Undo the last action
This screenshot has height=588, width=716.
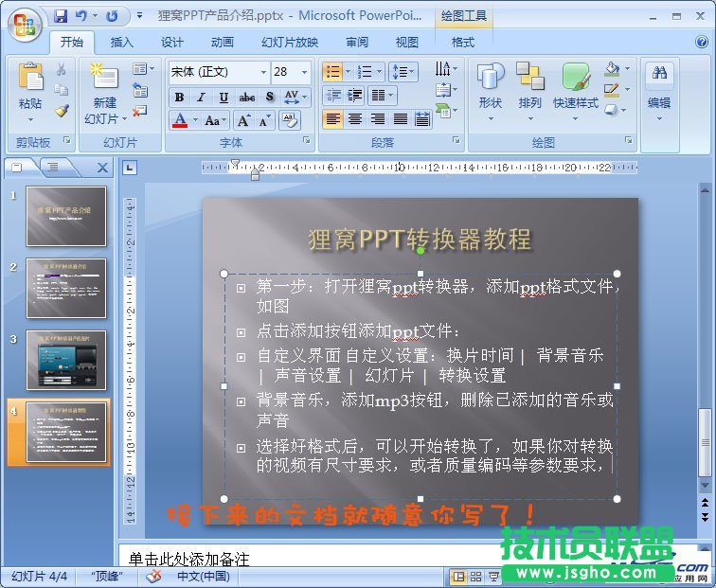pos(81,16)
